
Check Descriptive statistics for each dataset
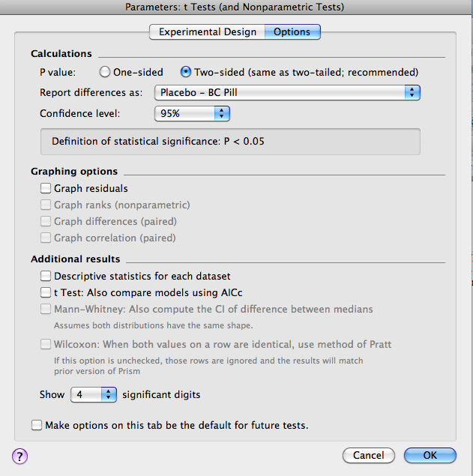(x=46, y=277)
